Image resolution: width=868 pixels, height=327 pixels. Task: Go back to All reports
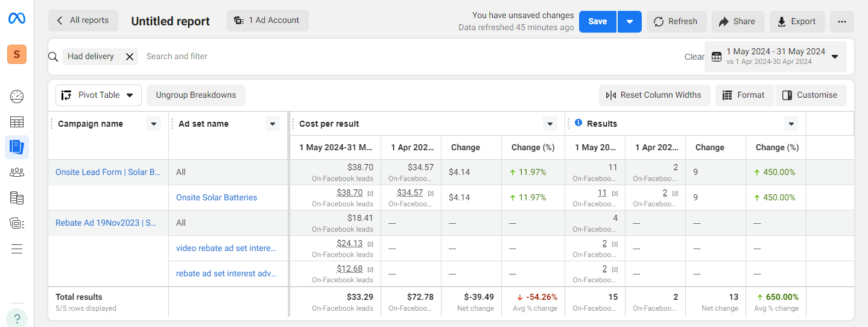pyautogui.click(x=83, y=21)
